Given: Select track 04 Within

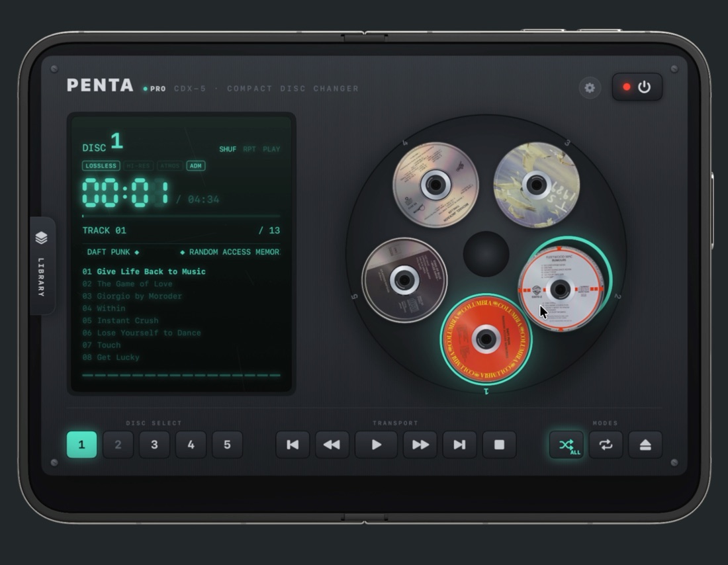Looking at the screenshot, I should pyautogui.click(x=103, y=308).
